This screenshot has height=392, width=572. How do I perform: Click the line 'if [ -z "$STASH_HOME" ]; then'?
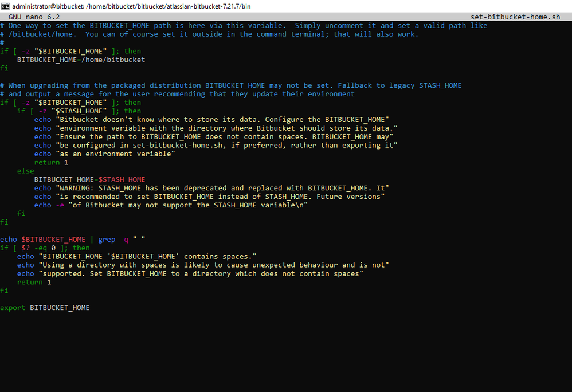(79, 111)
